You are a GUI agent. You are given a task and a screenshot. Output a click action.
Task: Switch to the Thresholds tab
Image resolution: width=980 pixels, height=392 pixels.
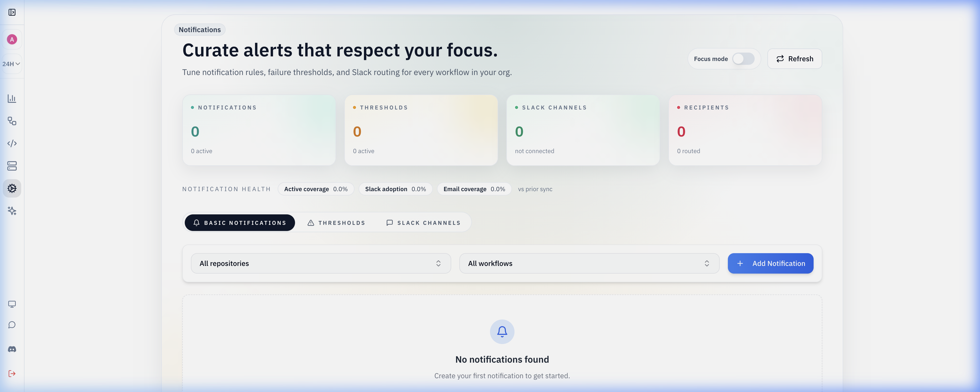(336, 223)
